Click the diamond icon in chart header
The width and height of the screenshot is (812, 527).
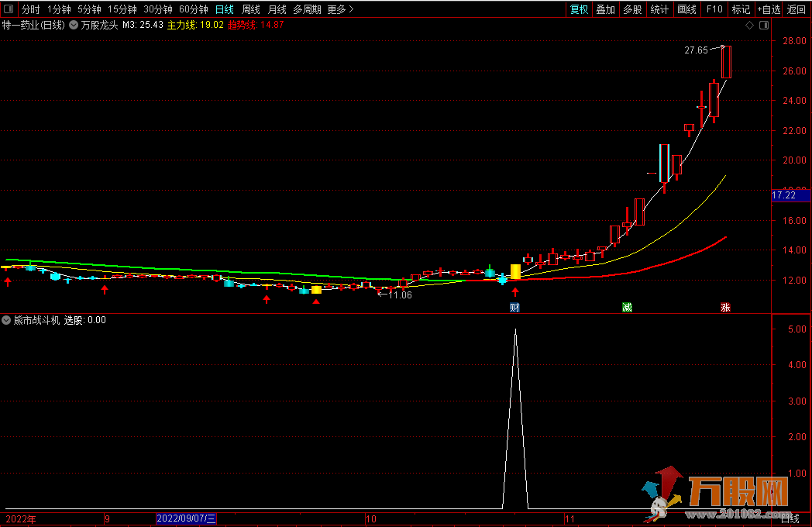tap(749, 26)
